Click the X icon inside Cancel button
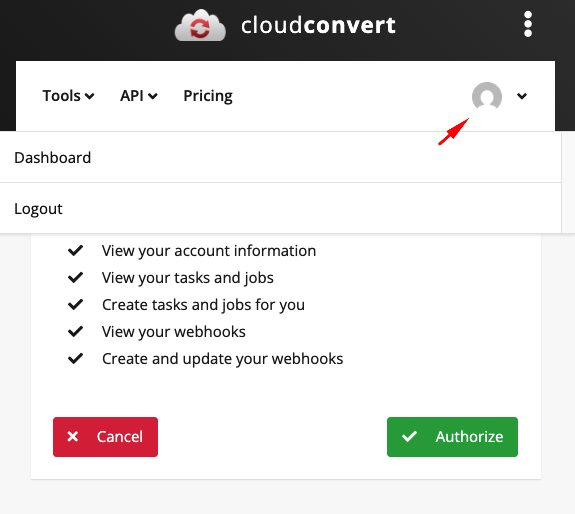The height and width of the screenshot is (514, 575). [73, 436]
